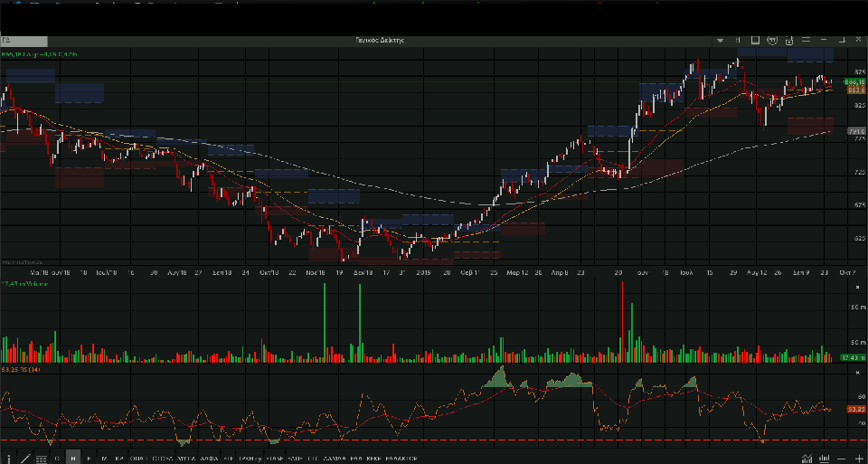Open the info panel icon in bottom toolbar

9,459
